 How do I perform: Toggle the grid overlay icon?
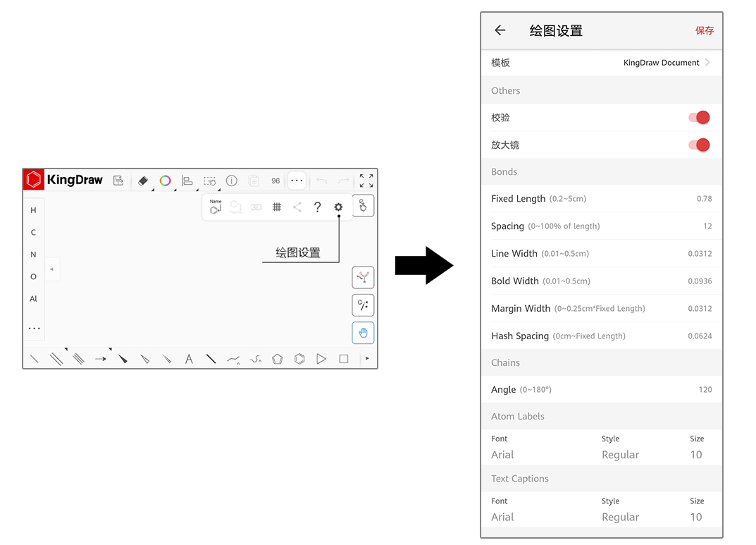pyautogui.click(x=277, y=207)
